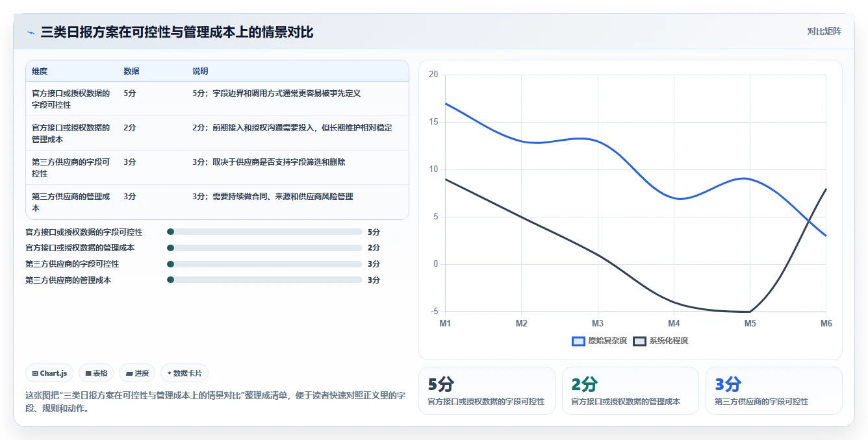Click description 取决于供应商是否支持字段筛选和删除
Screen dimensions: 868x440
[279, 162]
